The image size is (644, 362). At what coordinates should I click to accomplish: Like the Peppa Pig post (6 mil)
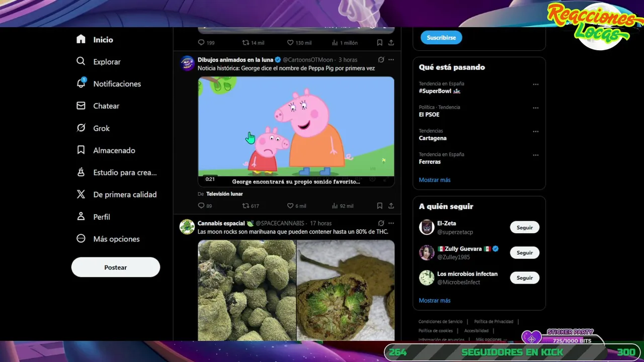290,206
